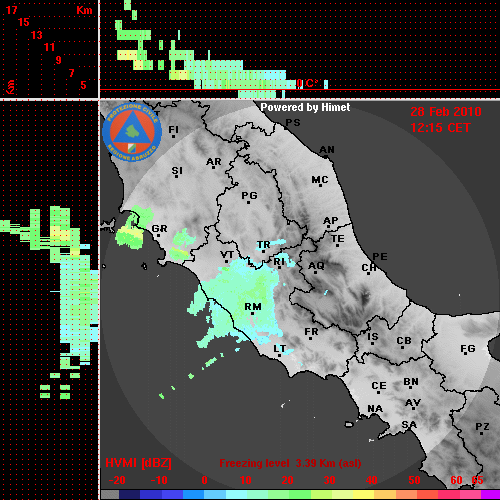Select the RM city label on the map
The image size is (500, 500).
(x=253, y=307)
